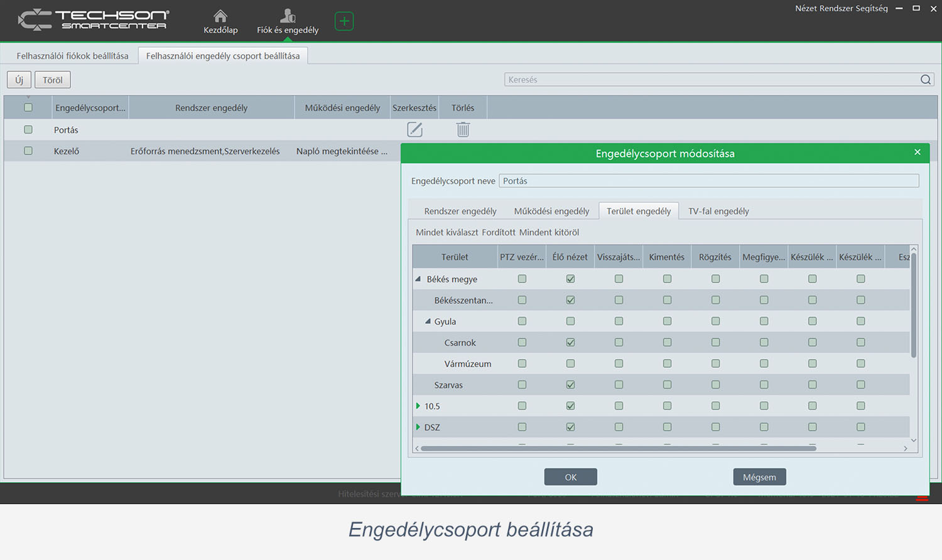Open the TV-fal engedély tab
This screenshot has height=560, width=942.
click(x=718, y=211)
